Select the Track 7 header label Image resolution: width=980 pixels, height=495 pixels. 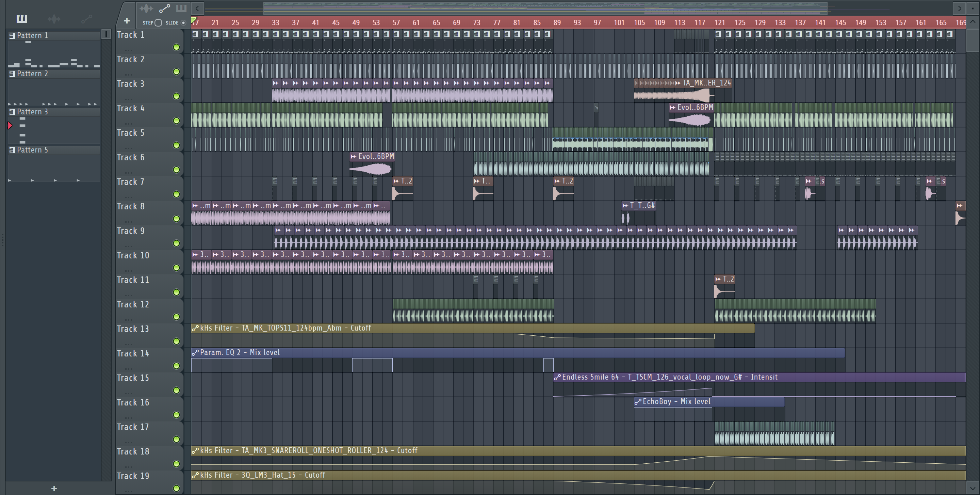[130, 182]
